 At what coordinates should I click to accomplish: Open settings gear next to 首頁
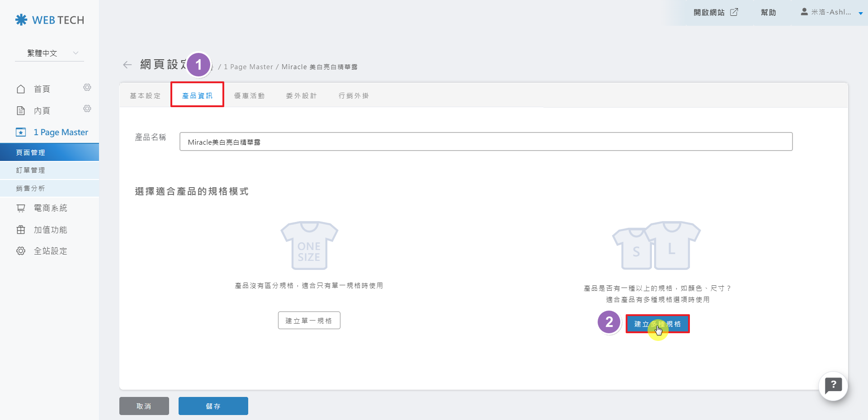point(87,87)
